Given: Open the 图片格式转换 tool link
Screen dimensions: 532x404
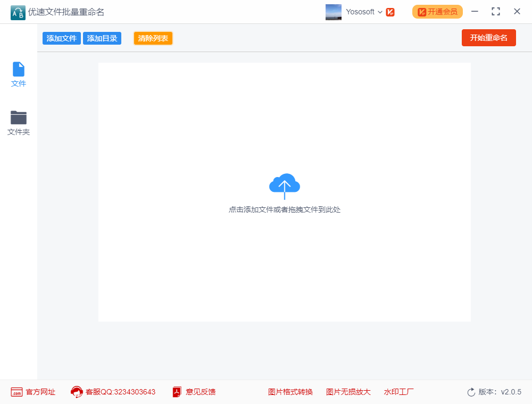Looking at the screenshot, I should click(x=290, y=392).
